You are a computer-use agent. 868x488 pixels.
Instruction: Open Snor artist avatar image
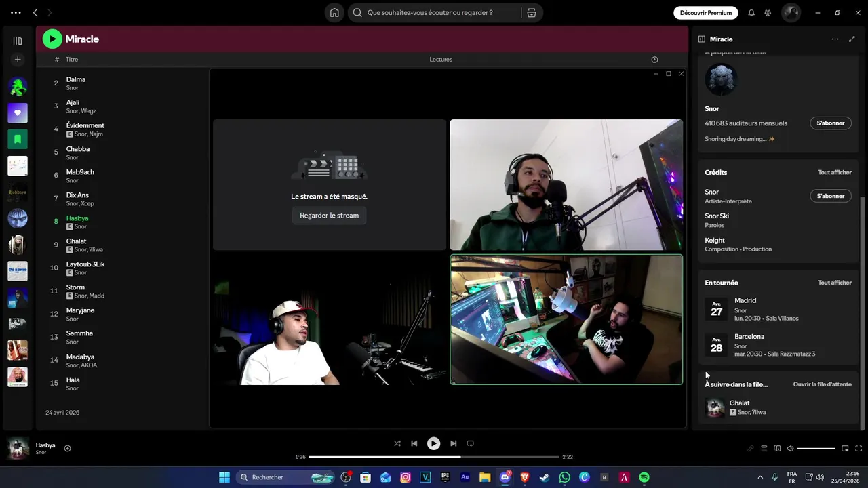[721, 80]
